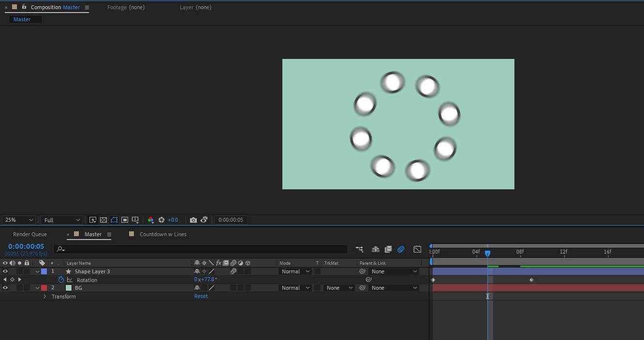Click the Rotation property pick whip
The image size is (644, 340).
click(368, 280)
